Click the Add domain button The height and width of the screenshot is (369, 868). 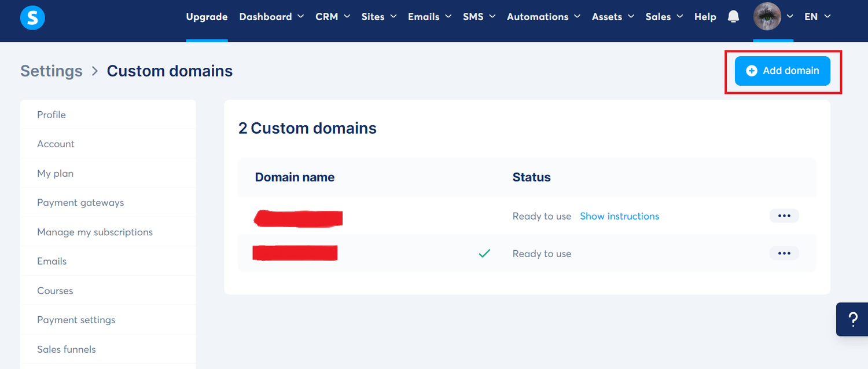(782, 71)
